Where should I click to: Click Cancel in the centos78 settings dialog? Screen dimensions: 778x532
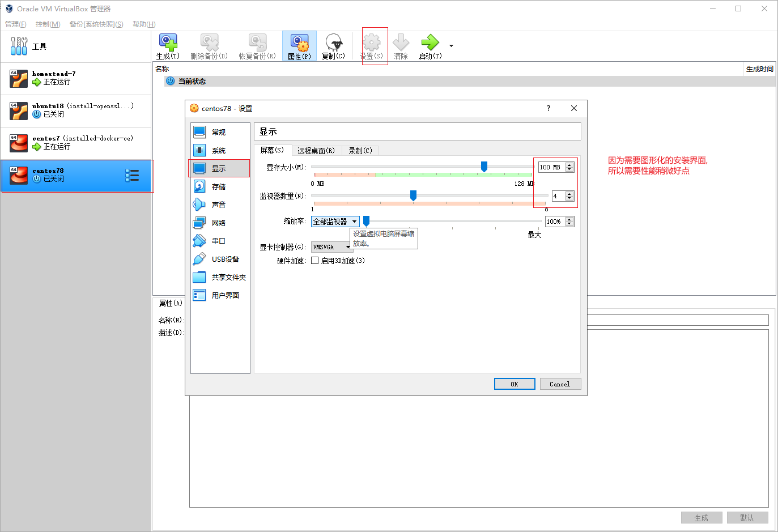(560, 384)
